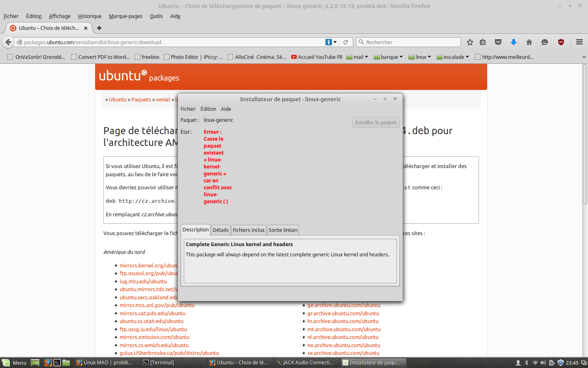Open Fichier menu in package installer
This screenshot has height=368, width=588.
[188, 109]
